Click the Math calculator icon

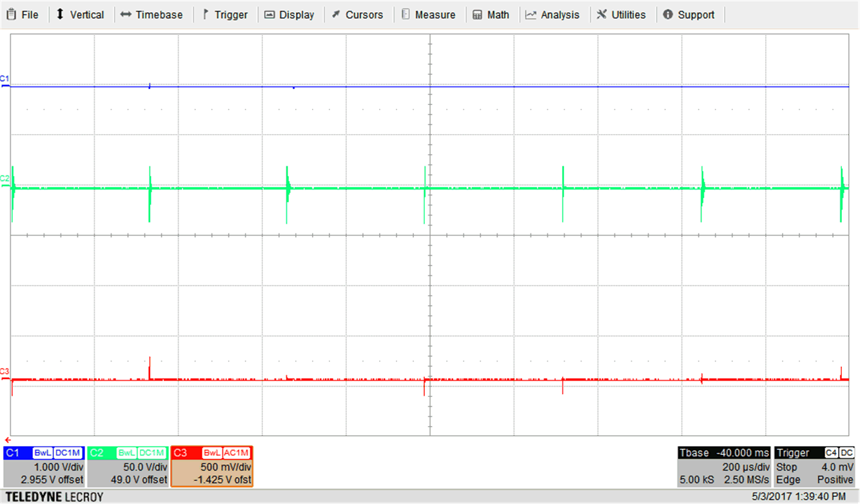point(478,15)
